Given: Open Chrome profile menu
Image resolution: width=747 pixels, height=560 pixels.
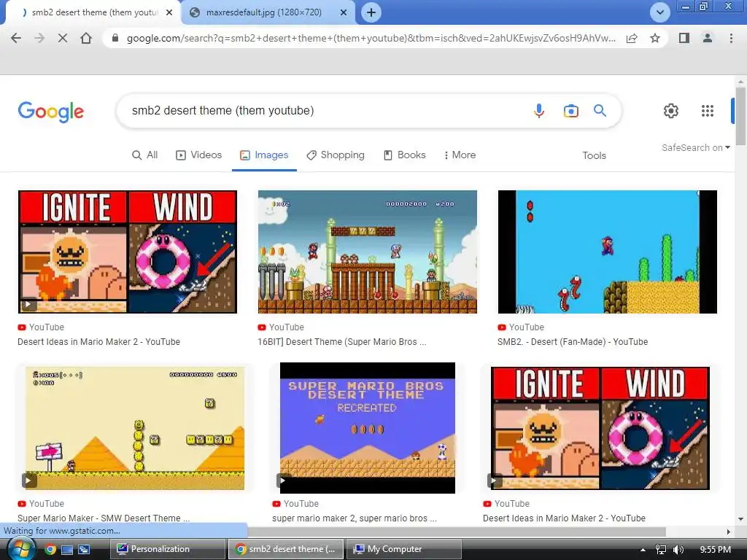Looking at the screenshot, I should (x=708, y=38).
